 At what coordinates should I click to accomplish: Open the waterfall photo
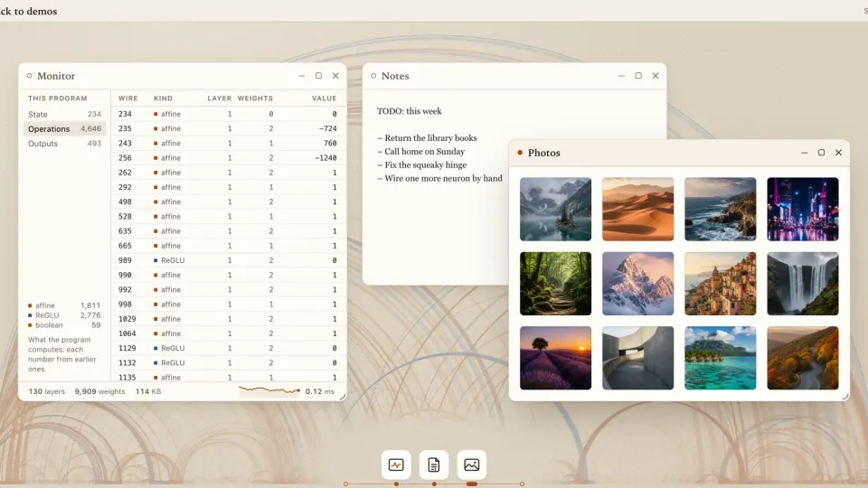(803, 283)
